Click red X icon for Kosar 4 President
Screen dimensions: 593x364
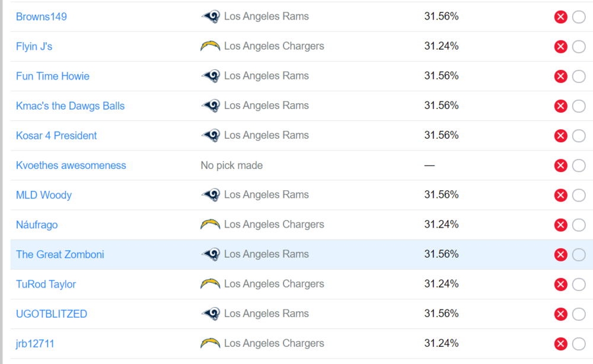click(560, 136)
